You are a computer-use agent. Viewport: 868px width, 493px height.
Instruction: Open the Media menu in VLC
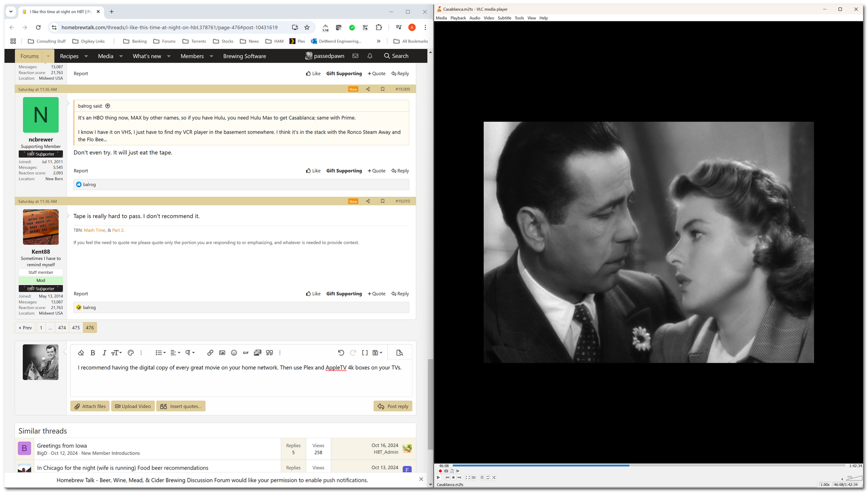click(x=441, y=18)
